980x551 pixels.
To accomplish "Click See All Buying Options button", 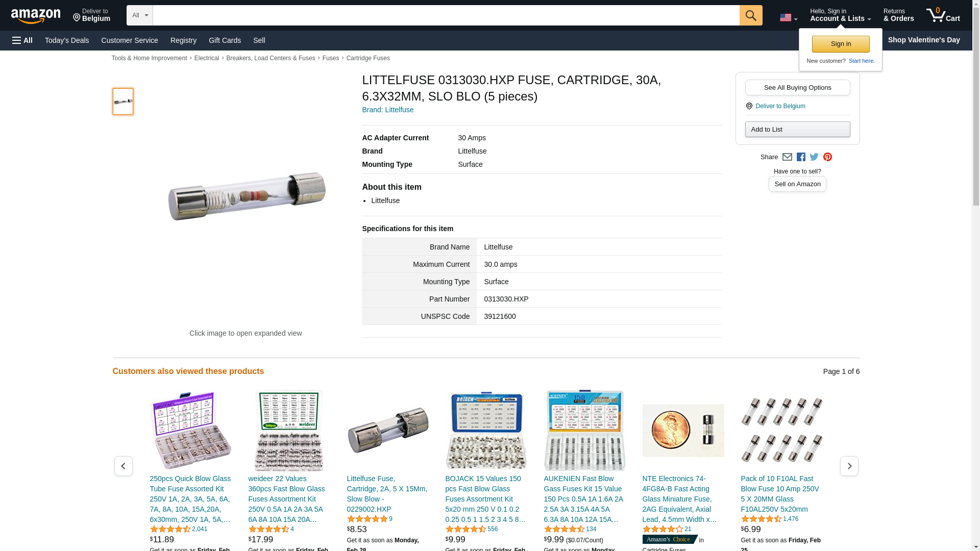I will click(x=797, y=87).
